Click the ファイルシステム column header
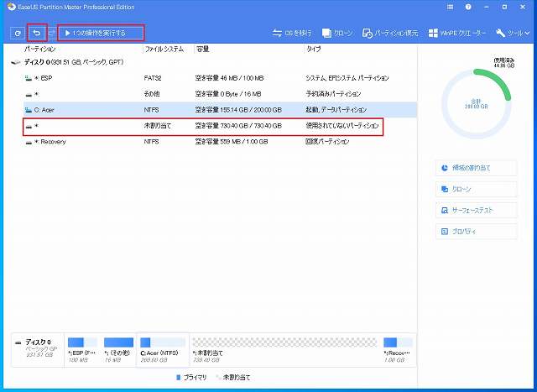537x392 pixels. (x=164, y=50)
